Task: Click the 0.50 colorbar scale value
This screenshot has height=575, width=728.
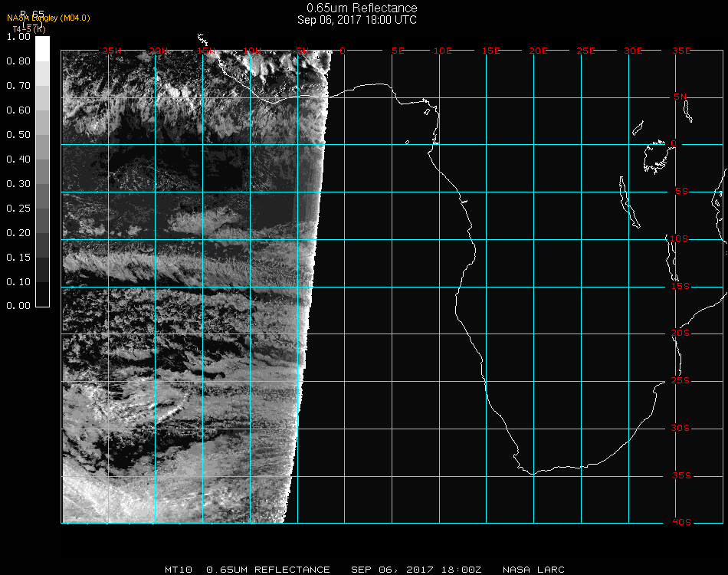Action: point(18,135)
